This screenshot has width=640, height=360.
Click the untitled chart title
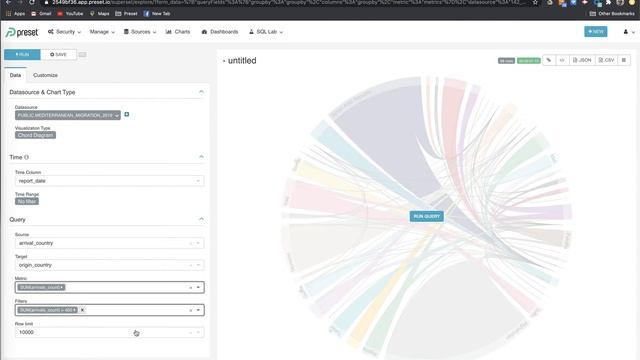coord(242,60)
